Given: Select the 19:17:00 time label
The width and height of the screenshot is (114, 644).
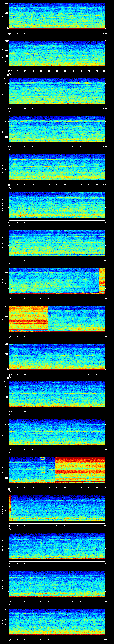Looking at the screenshot, I should (9, 147).
